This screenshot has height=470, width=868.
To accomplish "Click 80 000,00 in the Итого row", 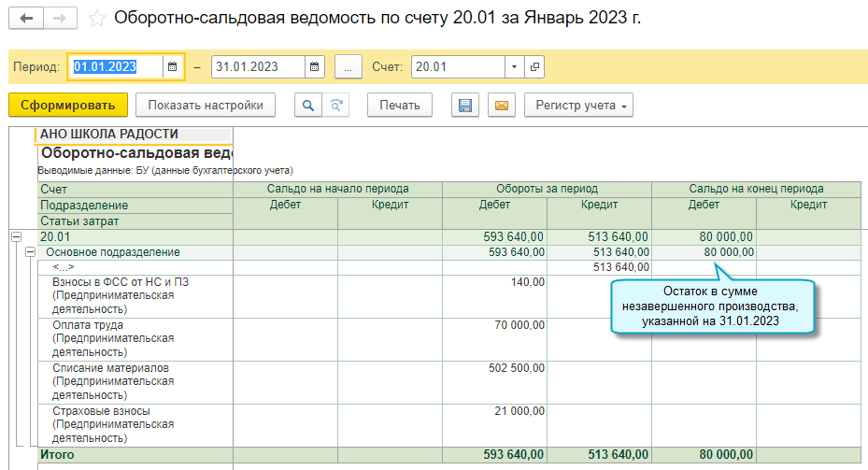I will (x=704, y=454).
